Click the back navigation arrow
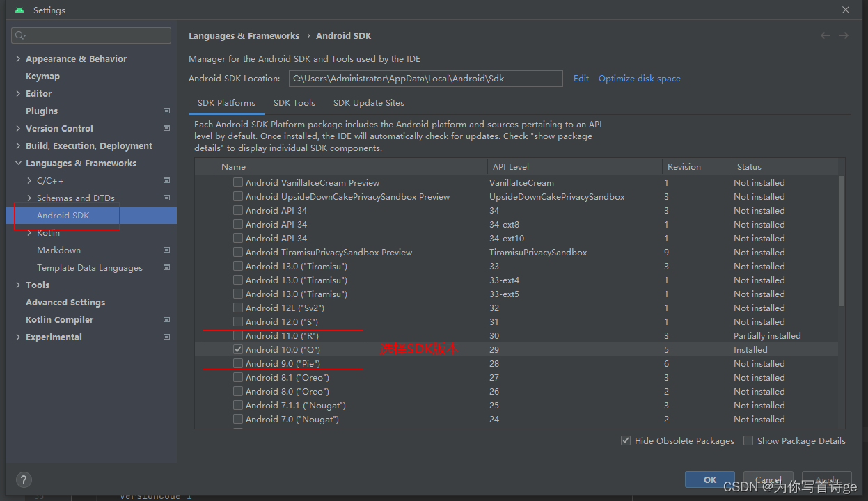Image resolution: width=868 pixels, height=501 pixels. coord(825,35)
